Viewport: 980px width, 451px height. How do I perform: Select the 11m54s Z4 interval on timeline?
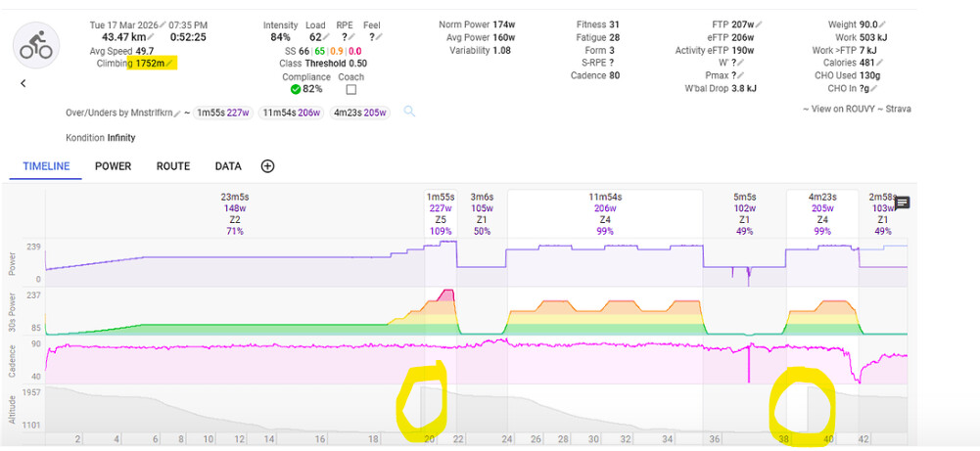point(605,213)
